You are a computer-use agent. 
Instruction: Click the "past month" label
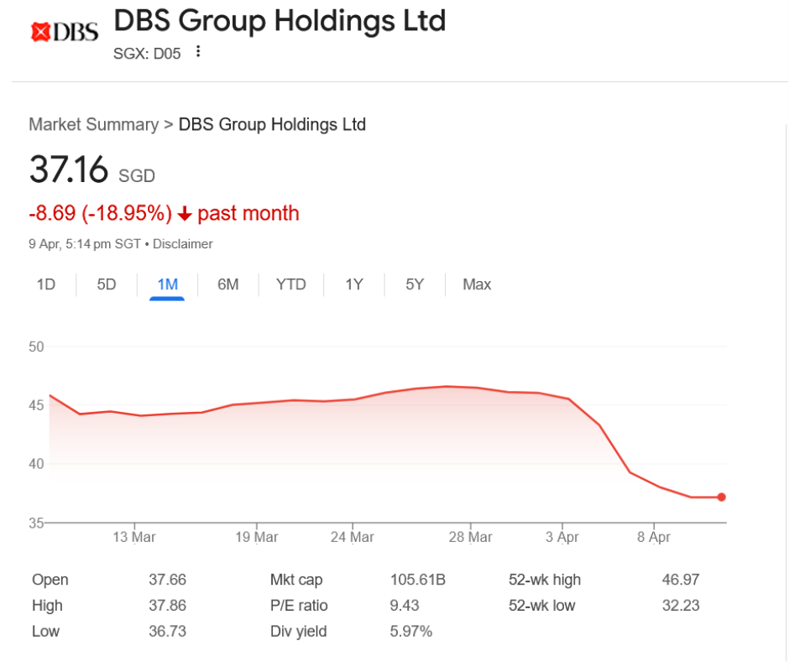[x=248, y=213]
